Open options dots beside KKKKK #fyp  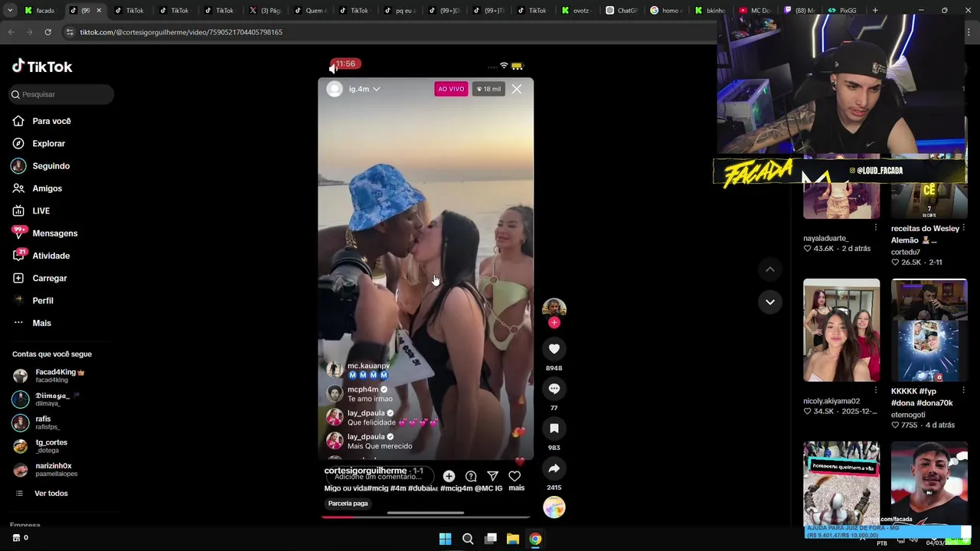click(963, 390)
